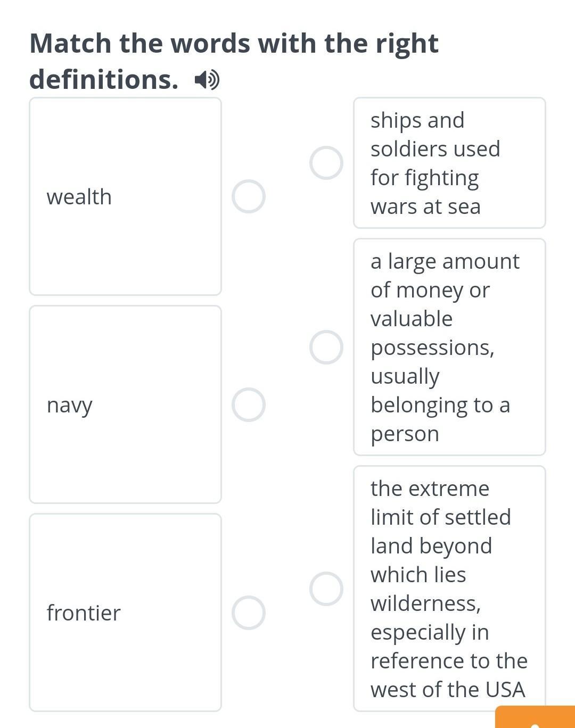Click the text 'wars at sea'
Image resolution: width=575 pixels, height=728 pixels.
(x=425, y=206)
